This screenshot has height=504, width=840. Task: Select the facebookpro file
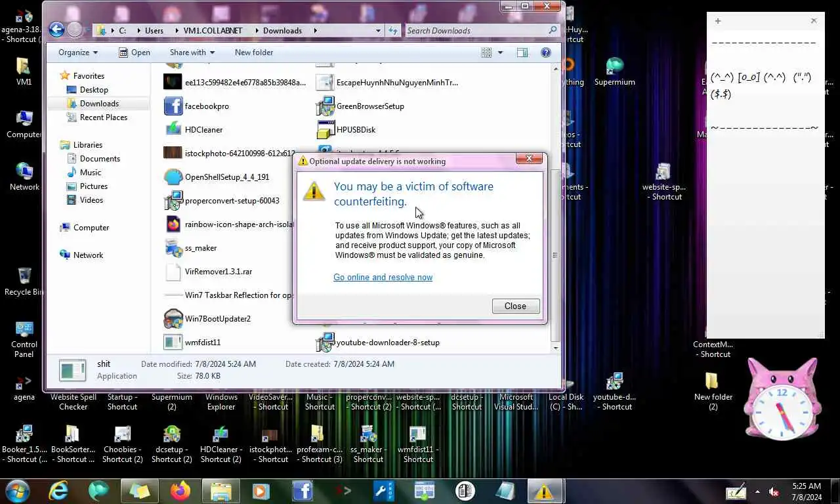coord(197,106)
